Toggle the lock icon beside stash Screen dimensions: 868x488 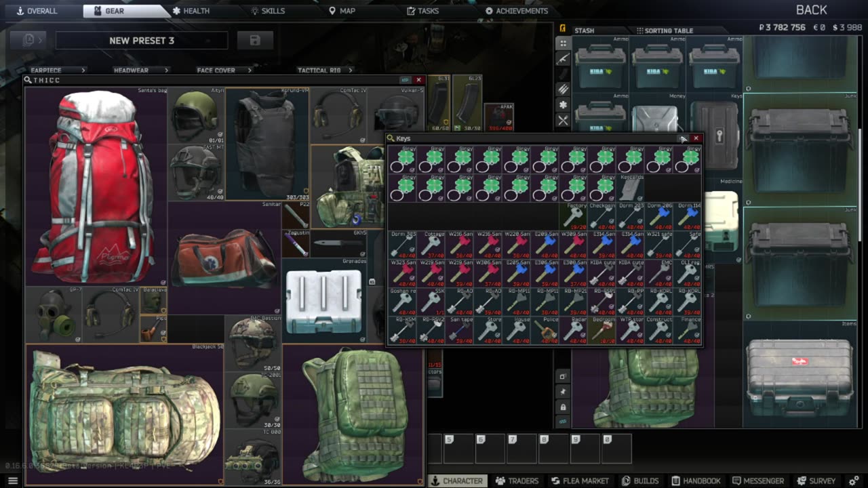[563, 407]
